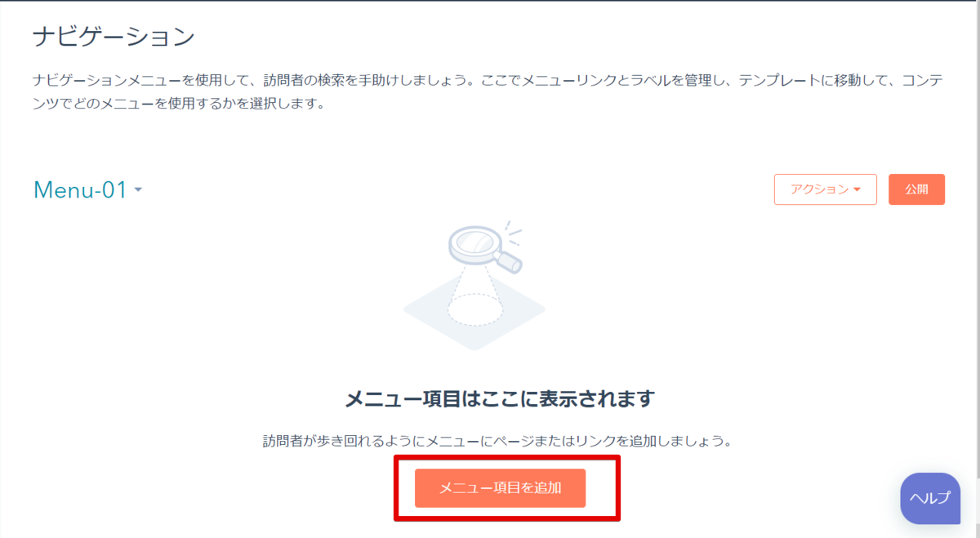Open the ヘルプ help widget
The width and height of the screenshot is (980, 538).
coord(930,498)
